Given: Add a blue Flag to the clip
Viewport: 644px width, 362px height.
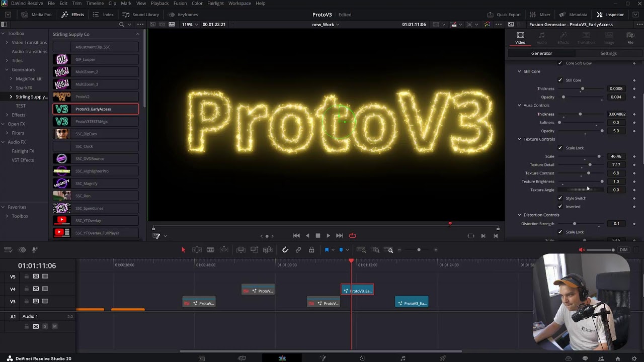Looking at the screenshot, I should pos(327,250).
